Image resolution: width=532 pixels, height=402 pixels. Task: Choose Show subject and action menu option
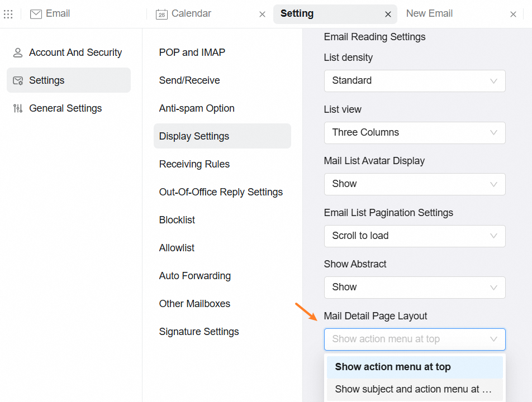pos(415,390)
